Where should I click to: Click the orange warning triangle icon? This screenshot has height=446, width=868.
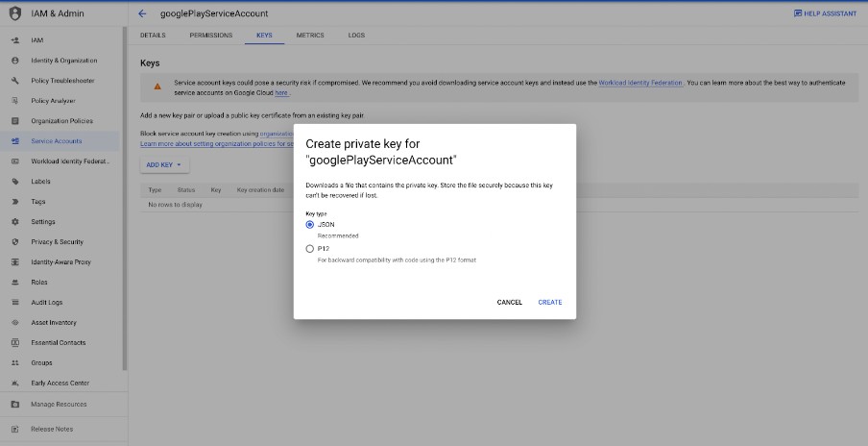click(x=157, y=87)
